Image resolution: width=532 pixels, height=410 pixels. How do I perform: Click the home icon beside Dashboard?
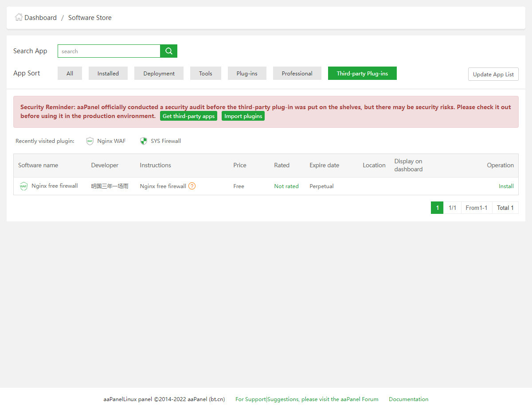(x=19, y=17)
